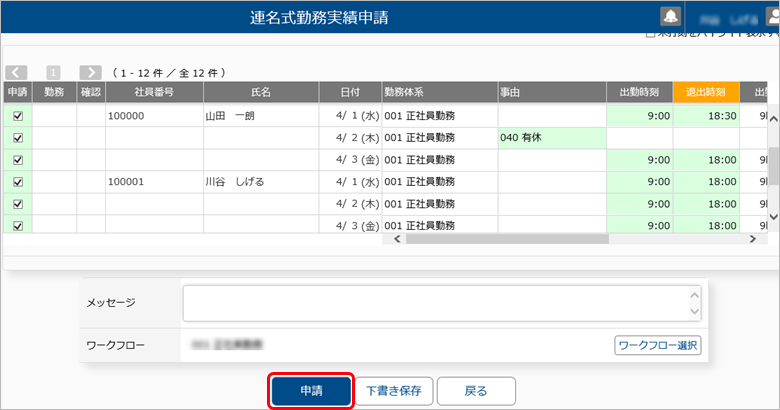Click message box scroll-up arrow

coord(694,296)
